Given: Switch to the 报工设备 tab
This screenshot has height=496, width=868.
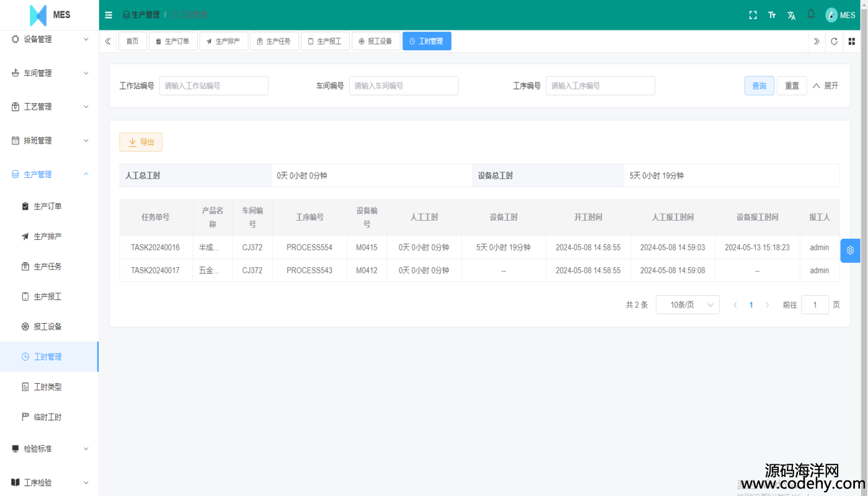Looking at the screenshot, I should click(376, 42).
